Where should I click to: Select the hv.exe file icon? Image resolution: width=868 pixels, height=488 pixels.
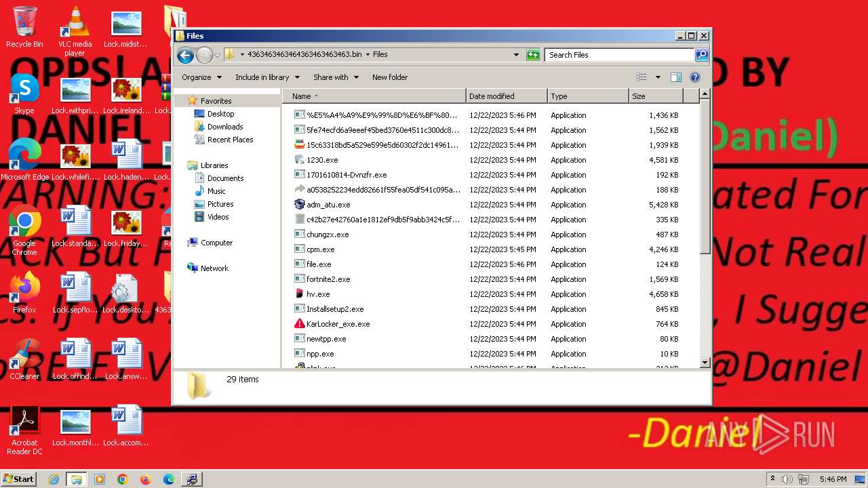pyautogui.click(x=300, y=294)
